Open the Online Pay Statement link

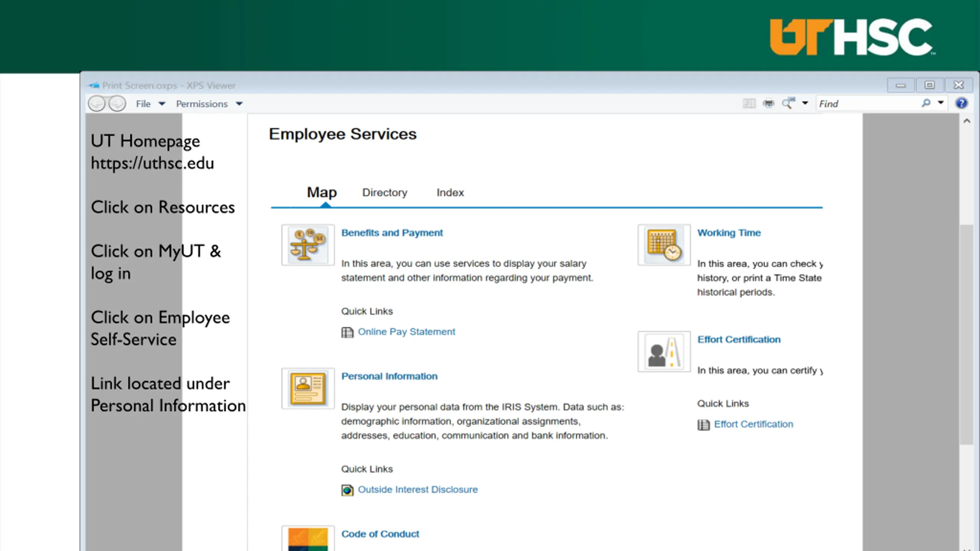click(406, 332)
